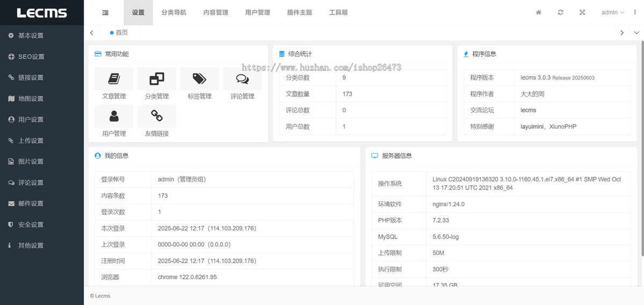This screenshot has height=305, width=644.
Task: Open the home icon in top bar
Action: [x=539, y=12]
